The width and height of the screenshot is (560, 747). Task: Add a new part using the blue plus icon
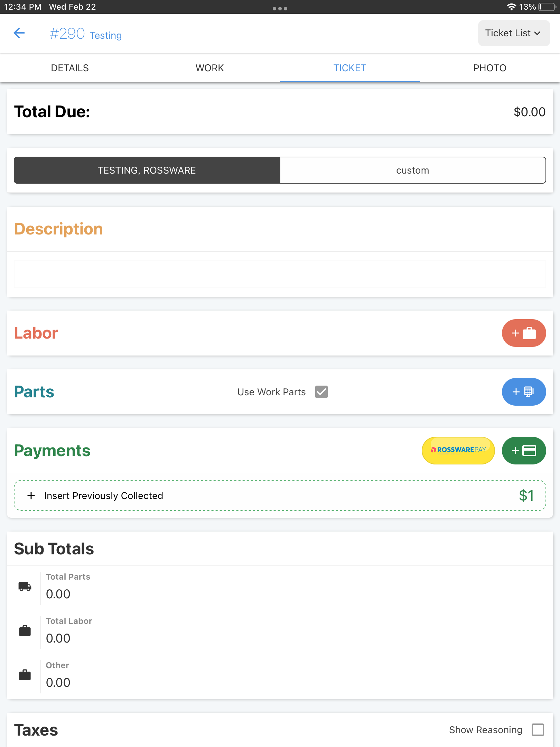(x=524, y=392)
